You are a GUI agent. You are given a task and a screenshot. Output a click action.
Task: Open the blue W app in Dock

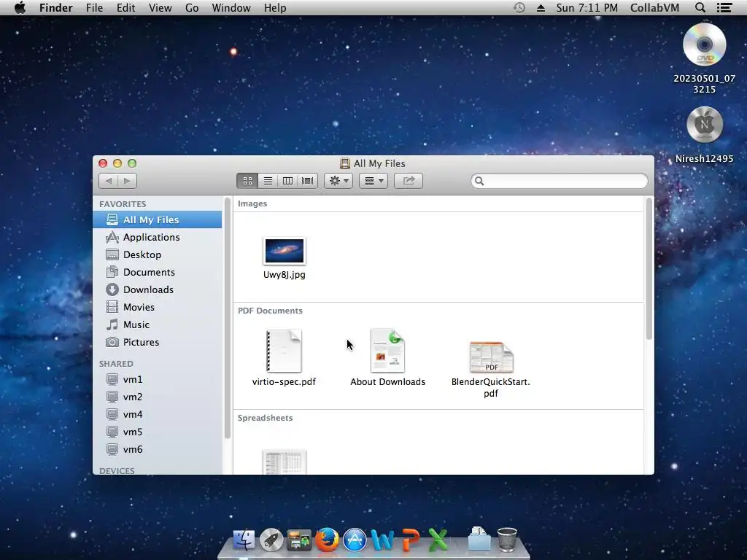(x=382, y=540)
